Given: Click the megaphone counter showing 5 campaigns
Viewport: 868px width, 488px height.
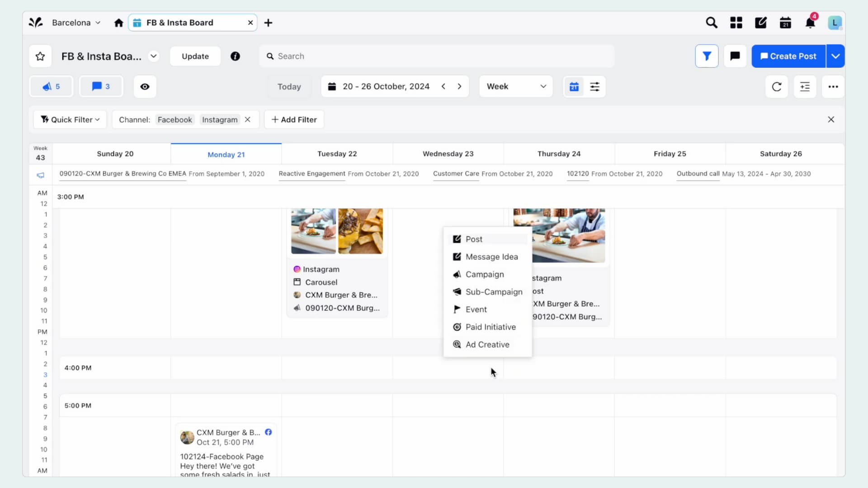Looking at the screenshot, I should click(x=51, y=86).
